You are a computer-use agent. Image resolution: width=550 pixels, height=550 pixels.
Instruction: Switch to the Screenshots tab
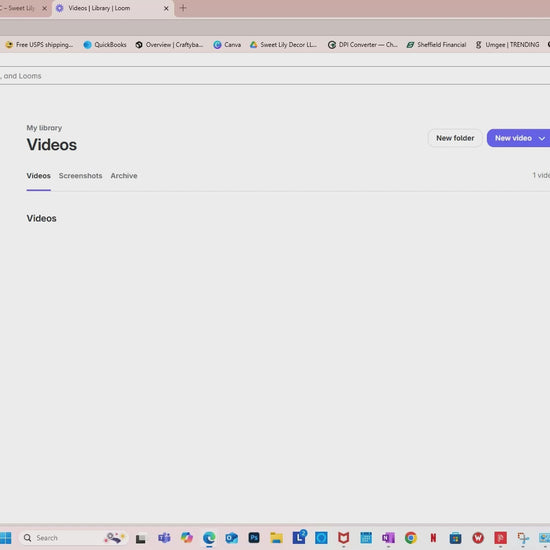(80, 176)
